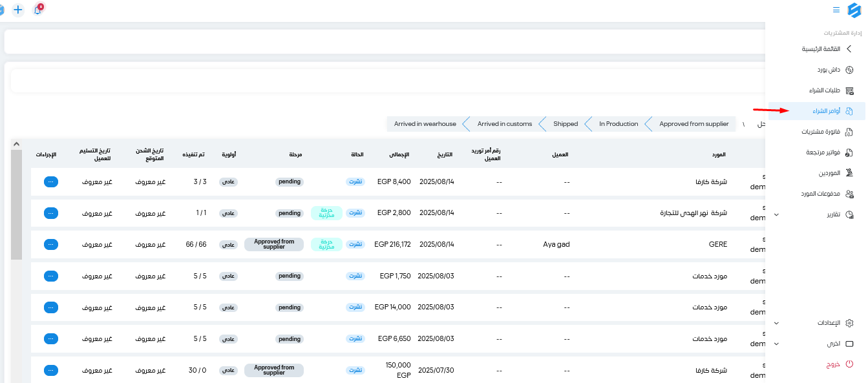Viewport: 868px width, 383px height.
Task: Toggle the hamburger menu icon
Action: pyautogui.click(x=836, y=10)
